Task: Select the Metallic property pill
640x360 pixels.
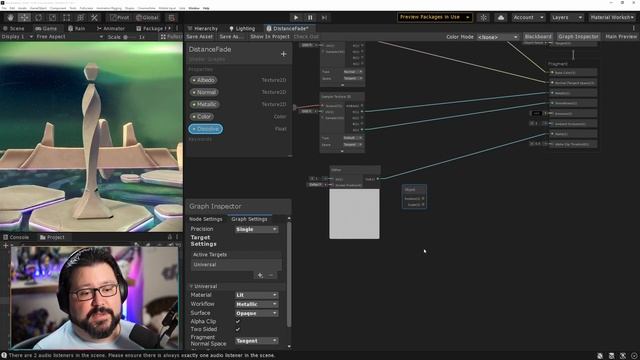Action: tap(205, 104)
